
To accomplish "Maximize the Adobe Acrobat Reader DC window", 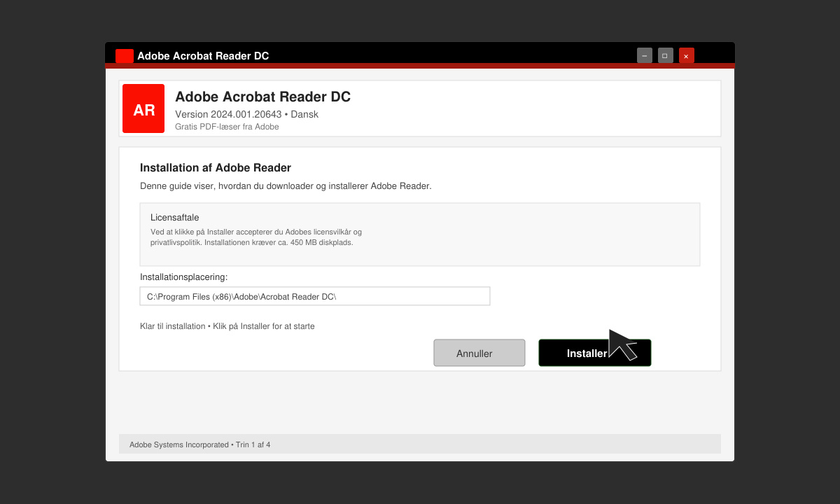I will (x=666, y=55).
